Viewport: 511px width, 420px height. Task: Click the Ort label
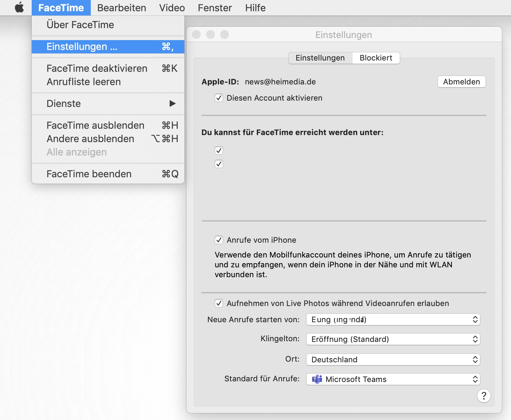pyautogui.click(x=292, y=359)
